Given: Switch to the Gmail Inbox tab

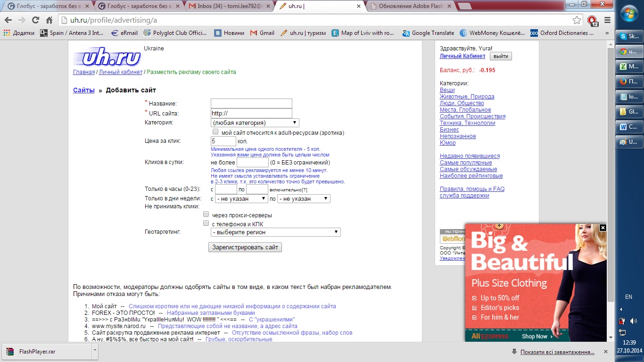Looking at the screenshot, I should point(228,6).
